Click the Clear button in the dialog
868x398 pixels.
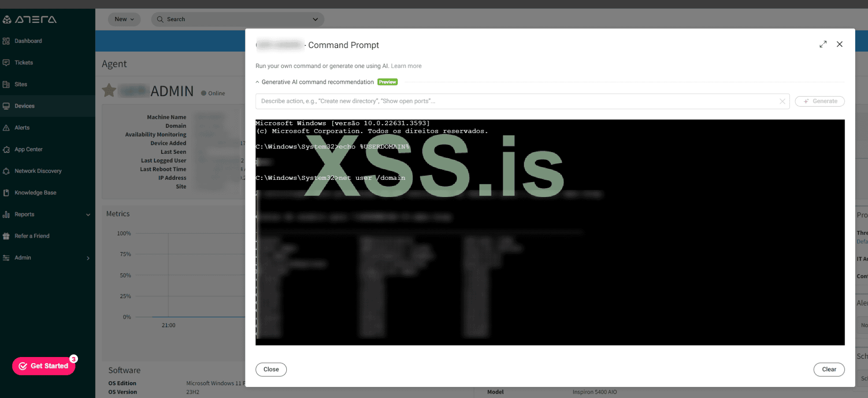coord(829,369)
